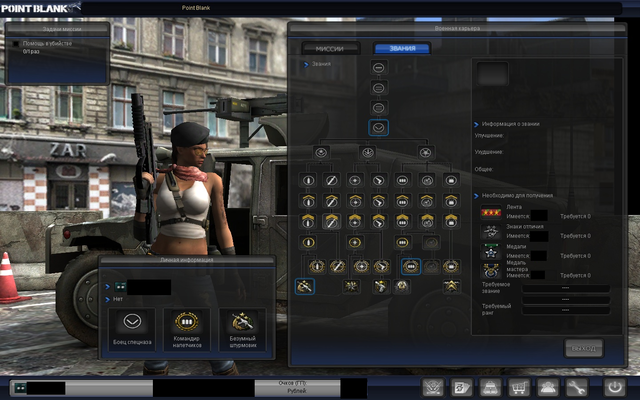Open settings with the wrench icon
640x400 pixels.
click(577, 387)
